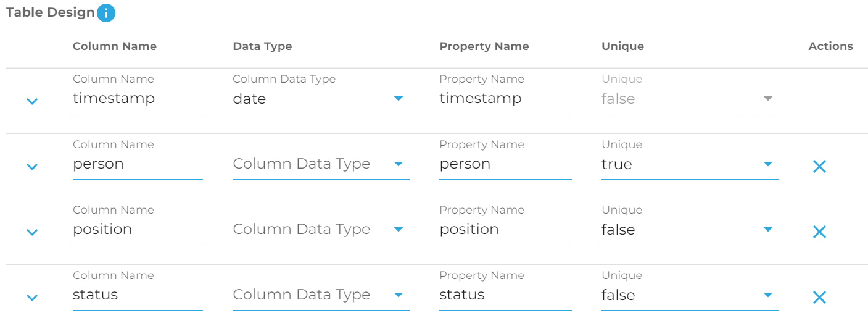This screenshot has width=868, height=326.
Task: Remove the status column row
Action: [x=819, y=297]
